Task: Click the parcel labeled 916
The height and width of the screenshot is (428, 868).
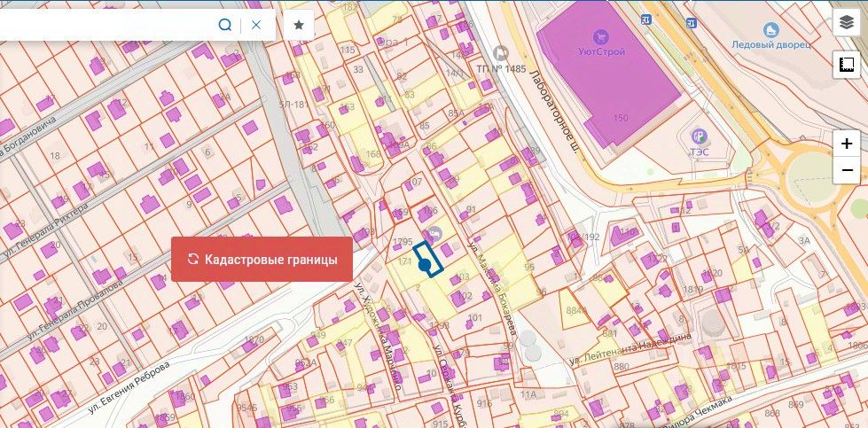Action: coord(484,404)
